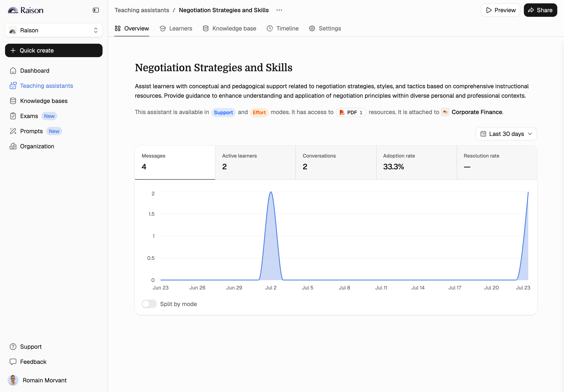Click Romain Morvant's avatar photo

point(13,380)
